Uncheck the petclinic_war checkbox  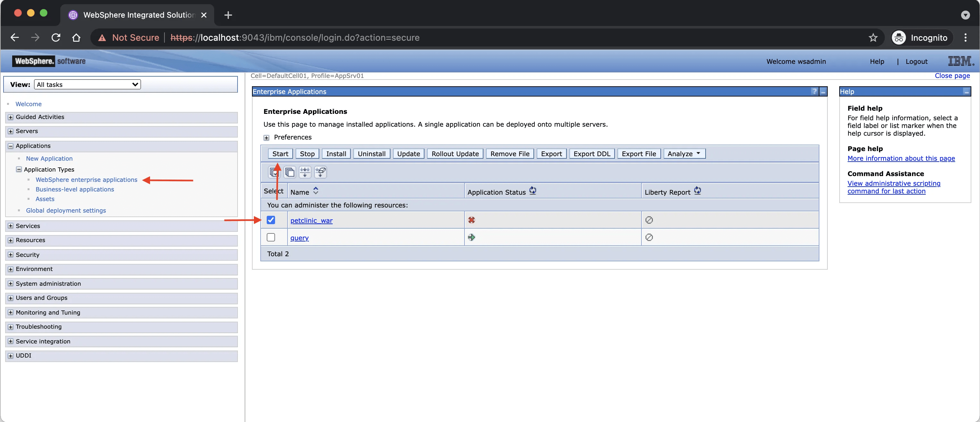(x=271, y=220)
